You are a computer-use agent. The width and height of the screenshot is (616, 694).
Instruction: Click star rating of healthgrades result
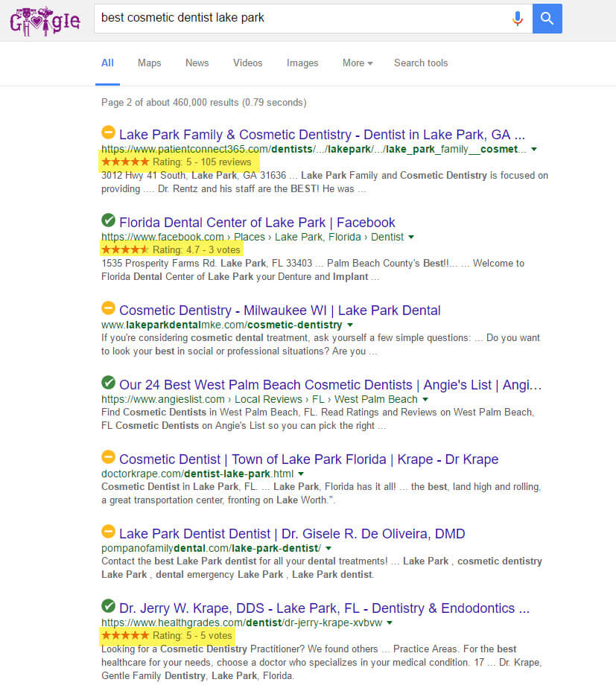click(125, 636)
